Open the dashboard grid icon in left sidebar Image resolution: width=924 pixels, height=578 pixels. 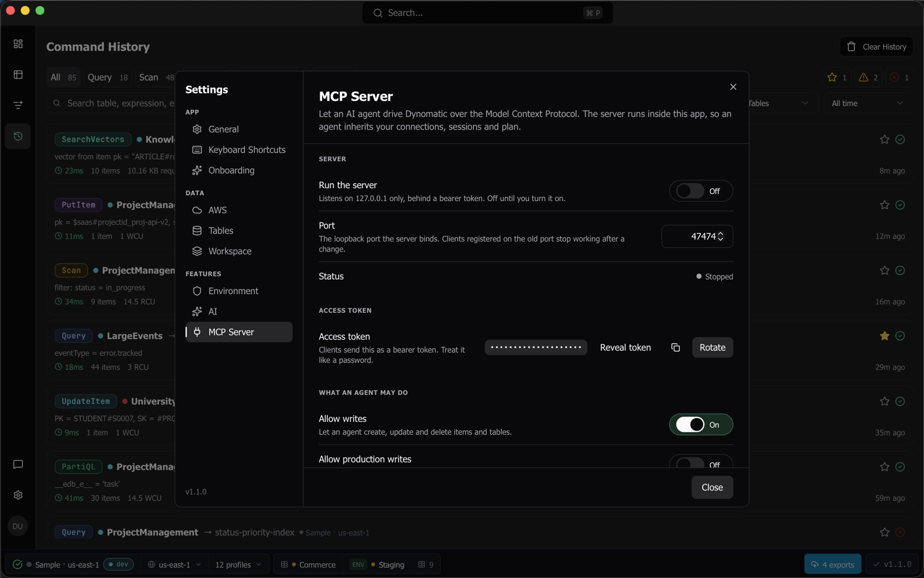click(18, 44)
